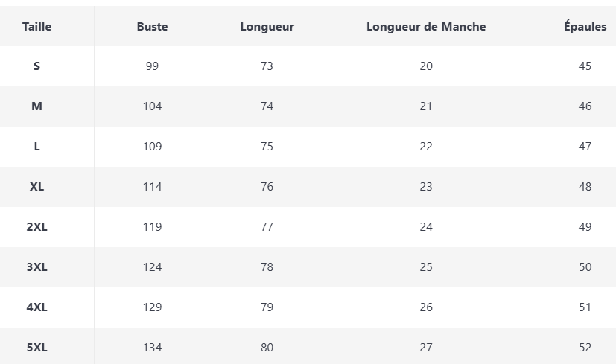Select the Longueur value 75
616x364 pixels.
[267, 147]
